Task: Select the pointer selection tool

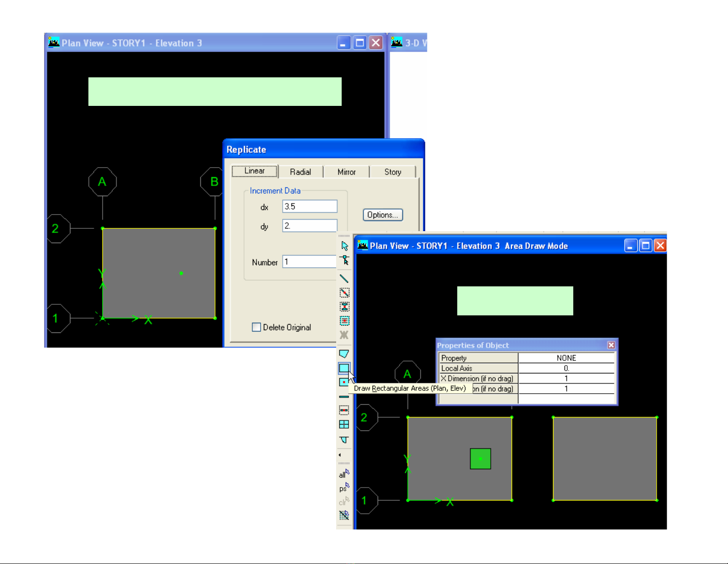Action: click(344, 246)
